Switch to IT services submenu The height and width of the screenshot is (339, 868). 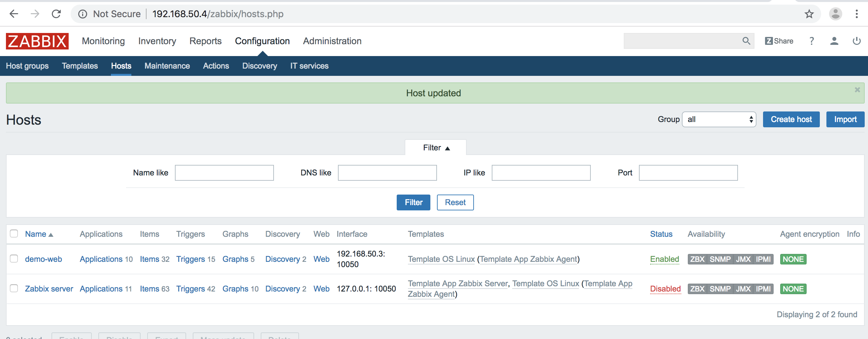[x=309, y=66]
